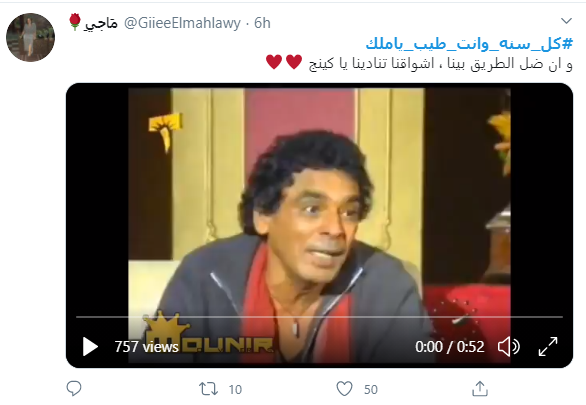Open the tweet author's profile picture
Screen dimensions: 586x405
tap(30, 37)
